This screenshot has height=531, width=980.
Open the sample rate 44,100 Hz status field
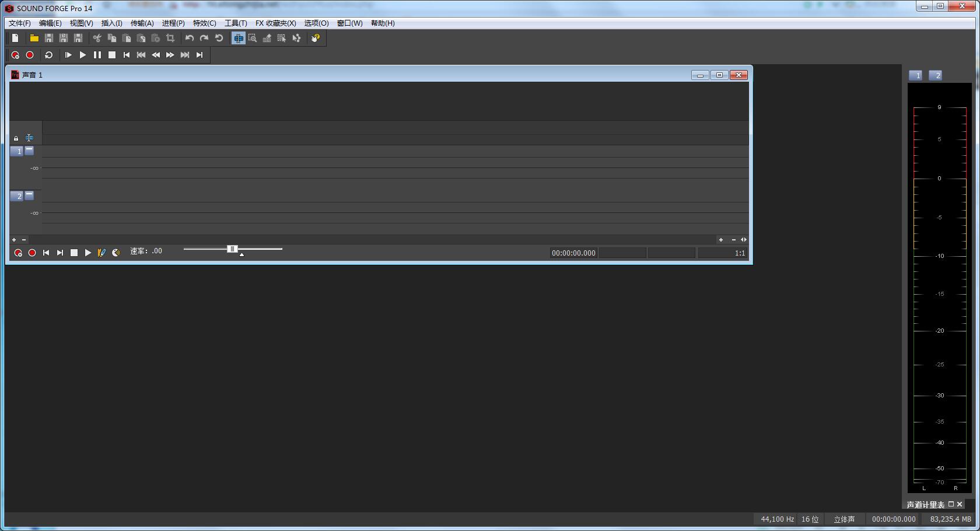777,519
